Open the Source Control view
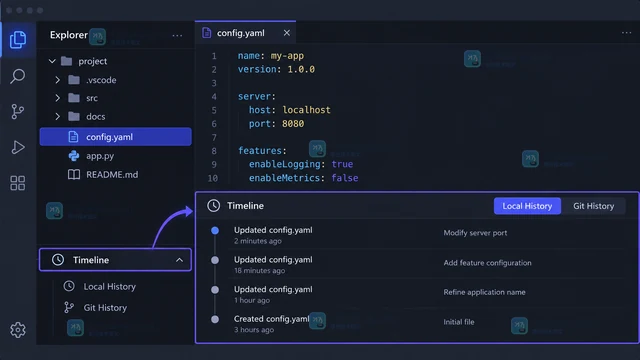Image resolution: width=640 pixels, height=360 pixels. pyautogui.click(x=18, y=111)
